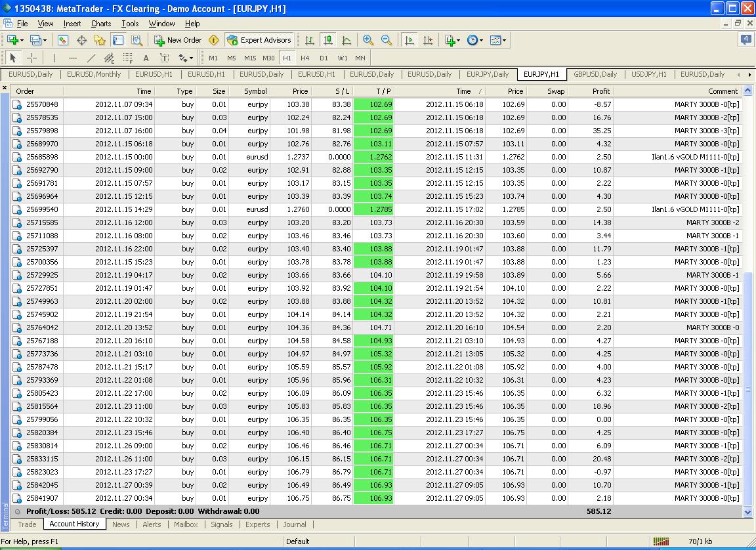Zoom out on the chart
This screenshot has width=756, height=550.
point(386,41)
